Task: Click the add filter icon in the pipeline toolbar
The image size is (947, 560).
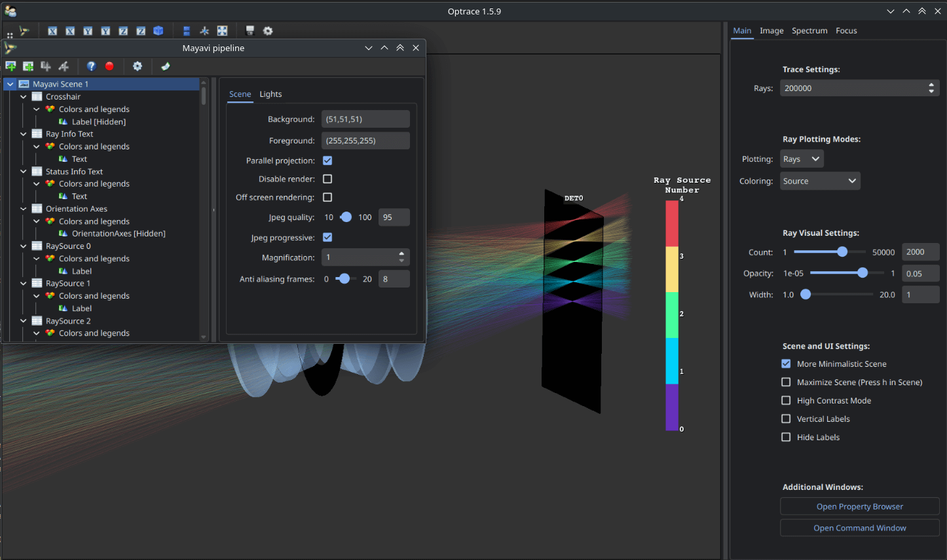Action: [64, 66]
